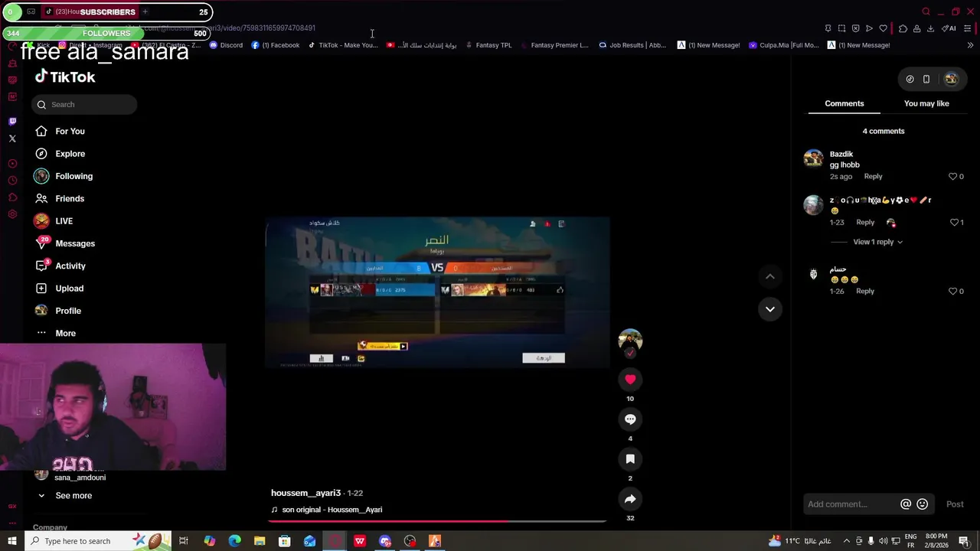Click the TikTok search field

84,104
